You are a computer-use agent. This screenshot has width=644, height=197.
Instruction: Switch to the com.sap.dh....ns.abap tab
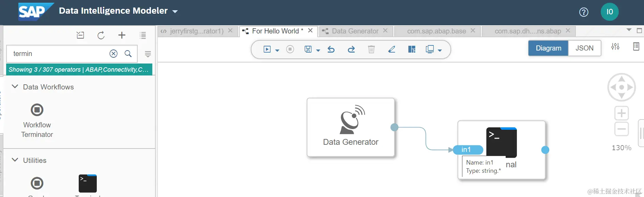(x=528, y=31)
